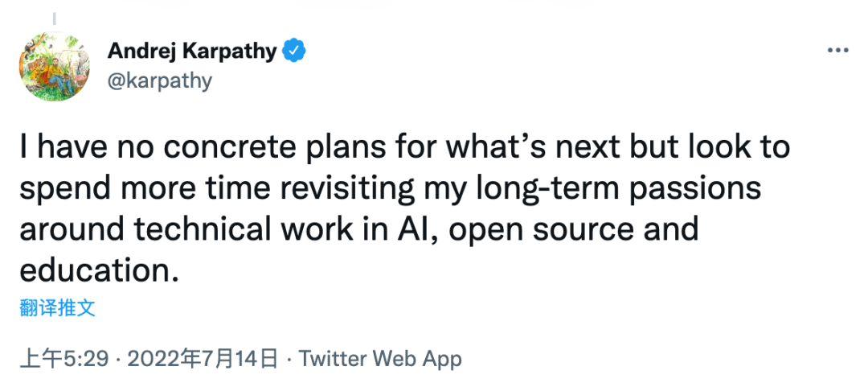
Task: Open the @karpathy handle link
Action: coord(159,81)
